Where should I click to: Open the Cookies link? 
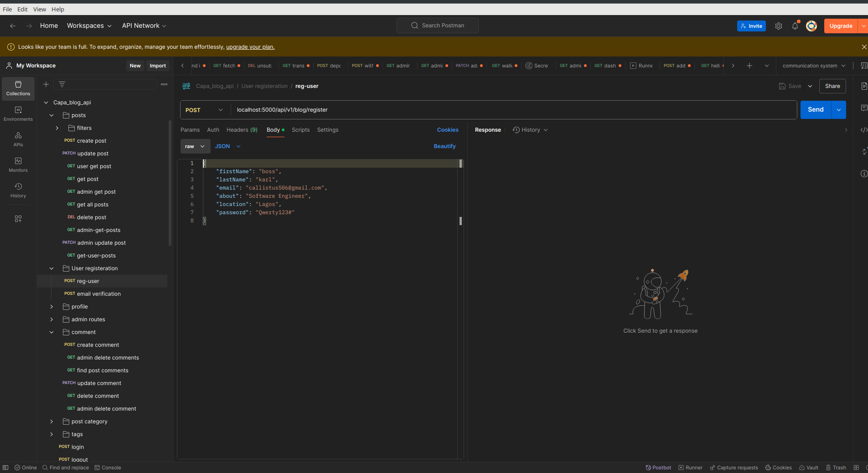coord(448,130)
